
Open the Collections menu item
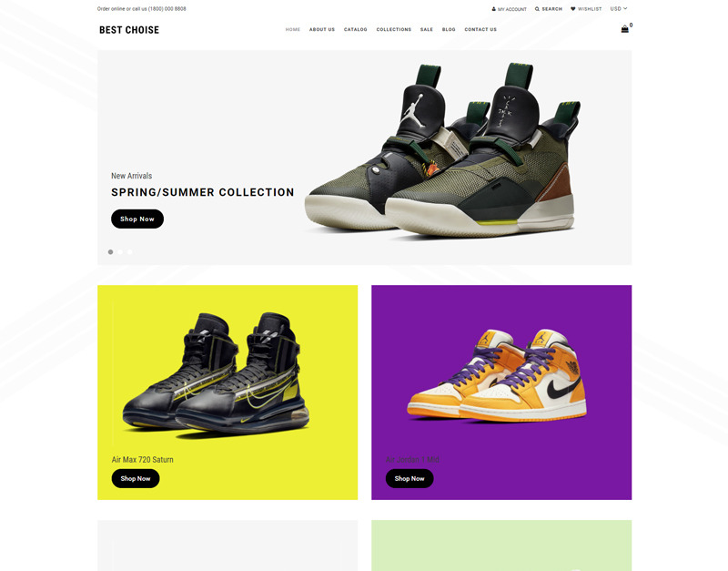[394, 29]
